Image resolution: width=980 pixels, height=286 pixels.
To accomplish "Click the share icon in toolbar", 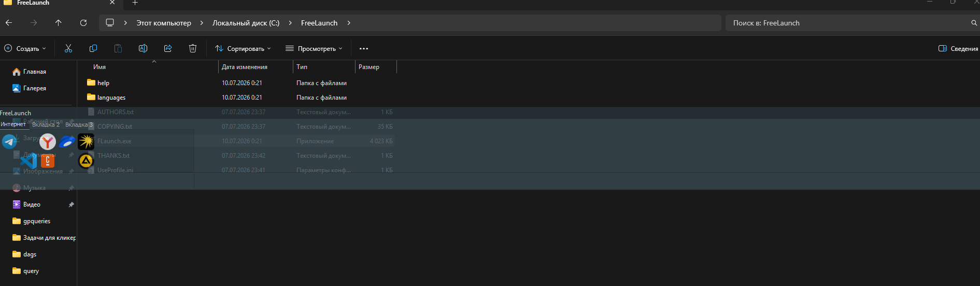I will 168,48.
